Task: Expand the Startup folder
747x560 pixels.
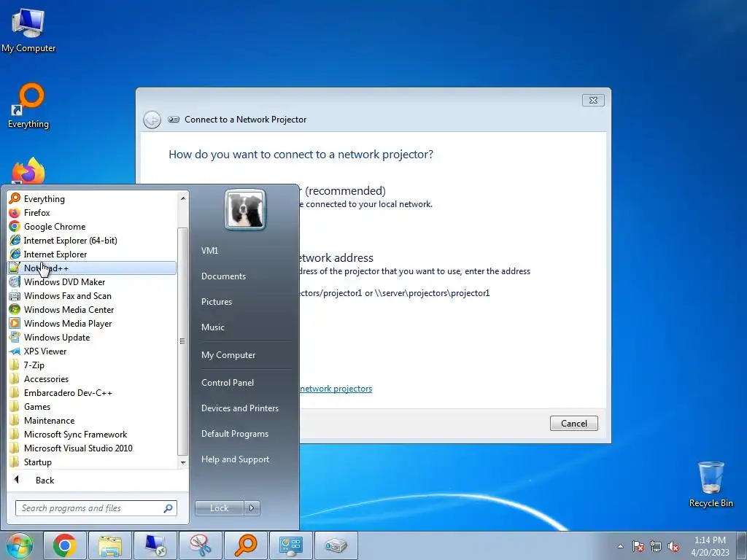Action: (x=92, y=462)
